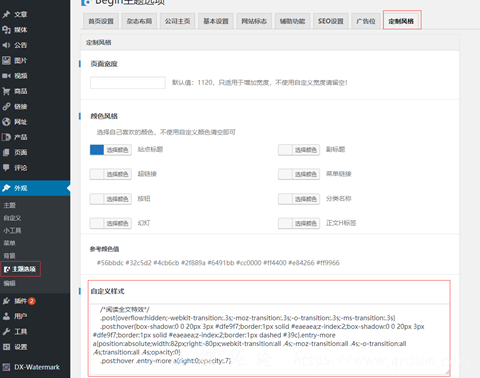Click 选择颜色 button for 按钮
480x378 pixels.
(117, 199)
